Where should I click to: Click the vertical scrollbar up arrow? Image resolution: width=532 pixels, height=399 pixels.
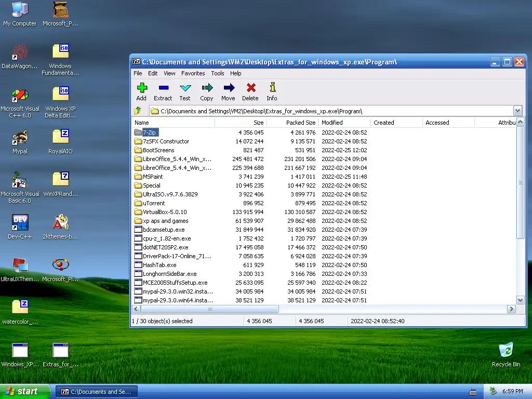tap(520, 122)
